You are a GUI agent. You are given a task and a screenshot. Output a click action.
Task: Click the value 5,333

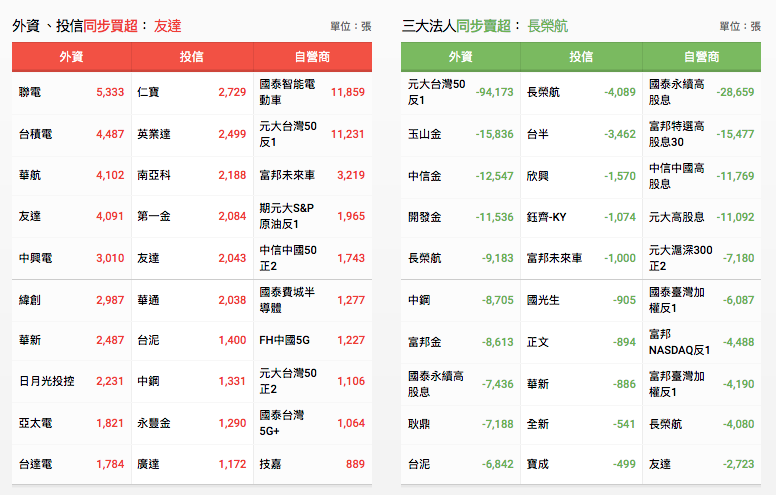tap(110, 92)
